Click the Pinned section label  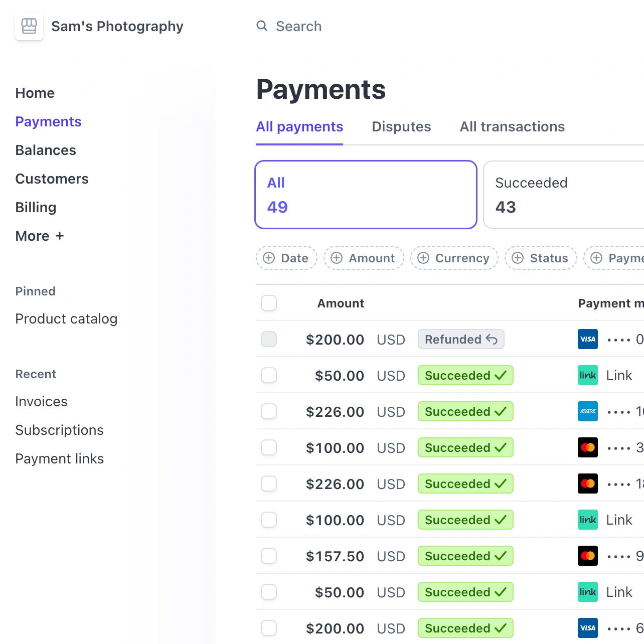click(35, 291)
